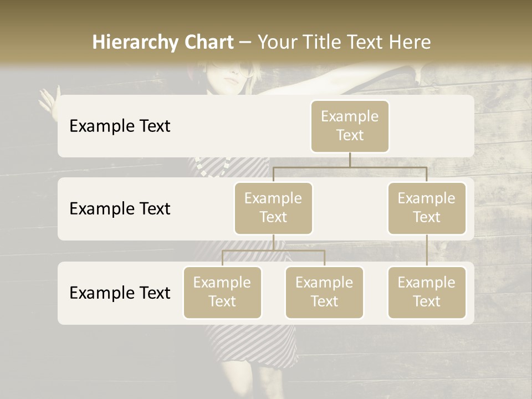Click the bold "Hierarchy Chart" title words
This screenshot has height=399, width=532.
point(162,42)
